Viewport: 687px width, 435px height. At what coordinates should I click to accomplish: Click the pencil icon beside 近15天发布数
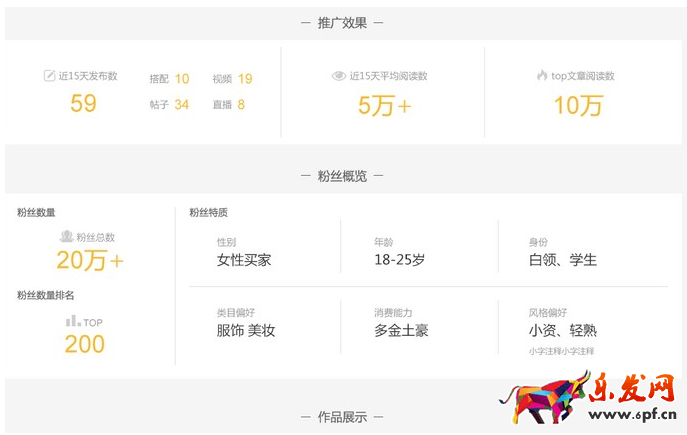coord(49,76)
